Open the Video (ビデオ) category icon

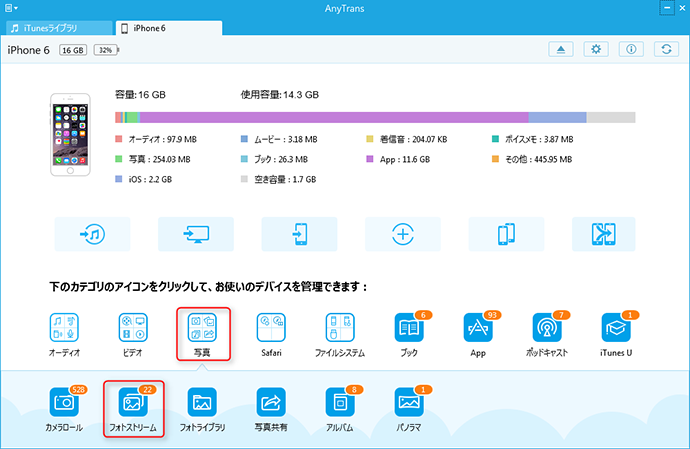133,328
